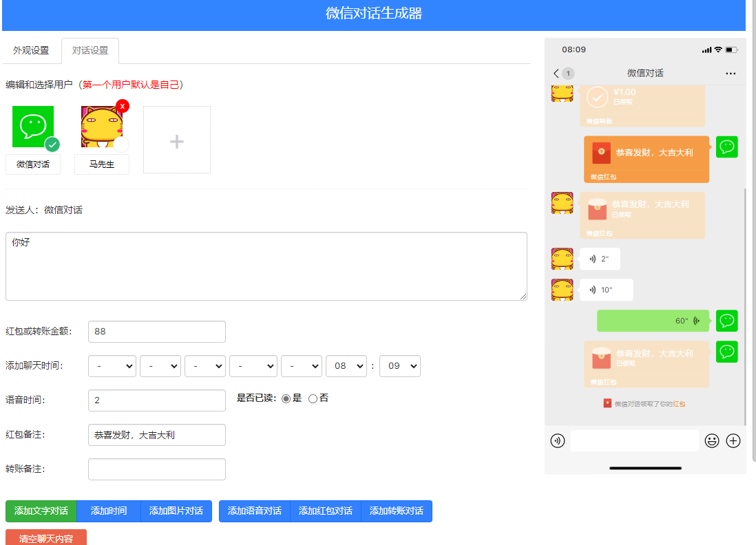
Task: Select 否 for 是否已读
Action: coord(313,398)
